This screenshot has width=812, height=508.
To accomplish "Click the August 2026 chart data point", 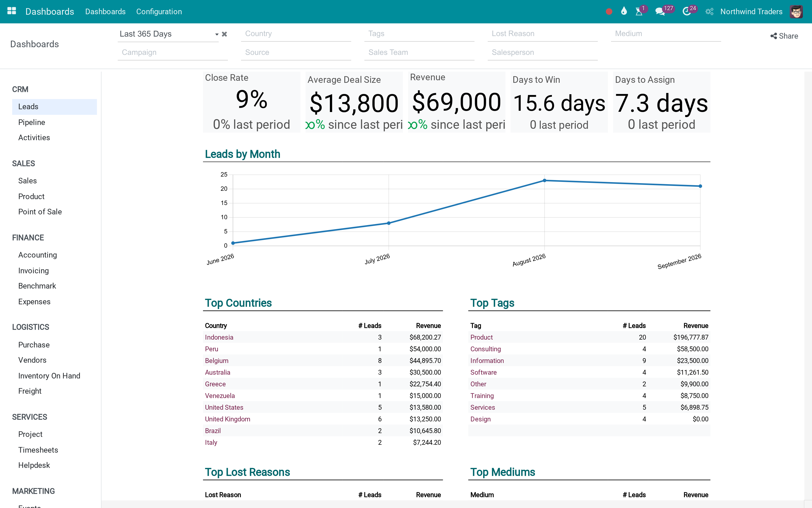I will [x=545, y=180].
